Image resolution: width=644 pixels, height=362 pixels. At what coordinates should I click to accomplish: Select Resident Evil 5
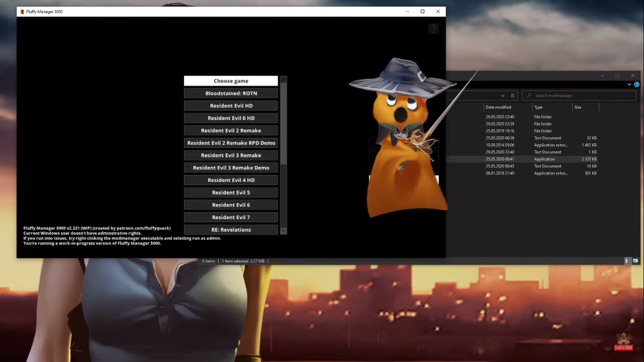pos(231,192)
